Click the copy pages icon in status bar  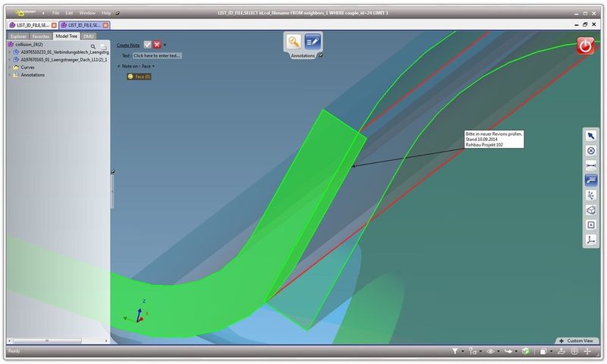(x=543, y=351)
